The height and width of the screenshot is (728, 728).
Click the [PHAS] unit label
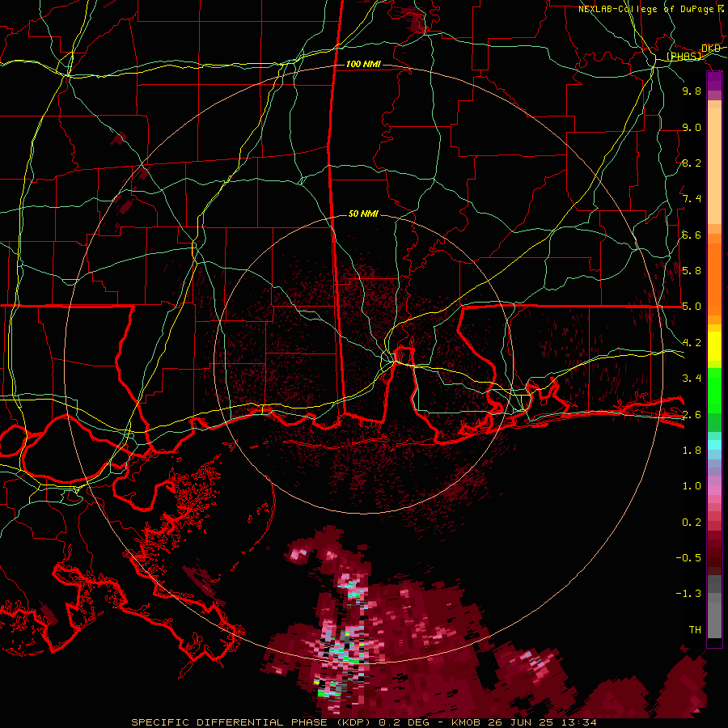(x=684, y=57)
